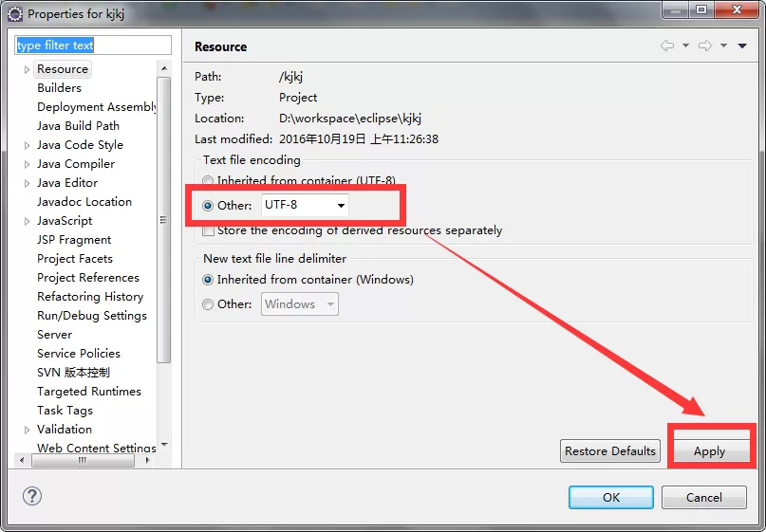Click the Eclipse icon in the title bar
Image resolution: width=766 pixels, height=532 pixels.
click(15, 14)
